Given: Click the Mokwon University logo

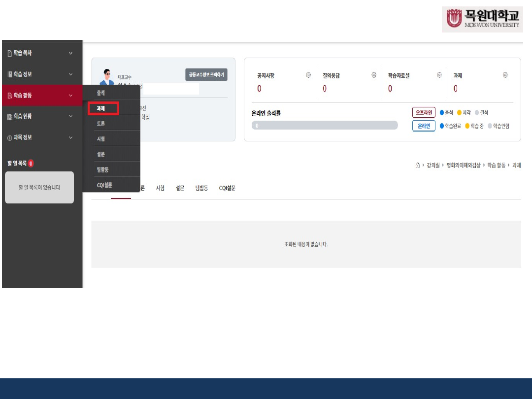Looking at the screenshot, I should 482,20.
